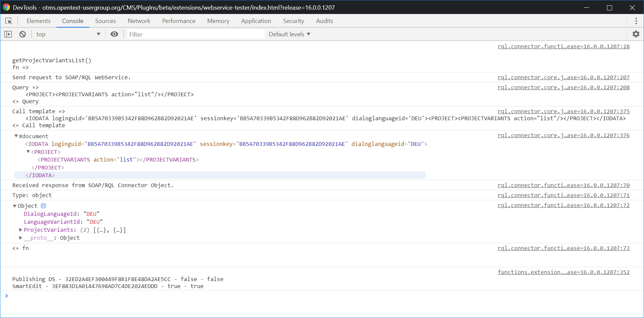Click the DialogLanguageId "DEU" property
644x318 pixels.
click(x=62, y=214)
